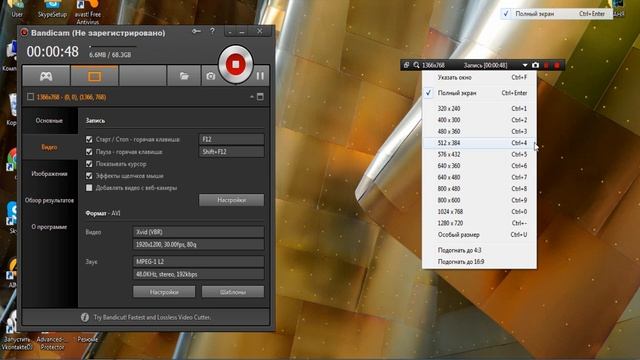Click the rightmost red stop icon on recording bar
640x360 pixels.
coord(557,65)
